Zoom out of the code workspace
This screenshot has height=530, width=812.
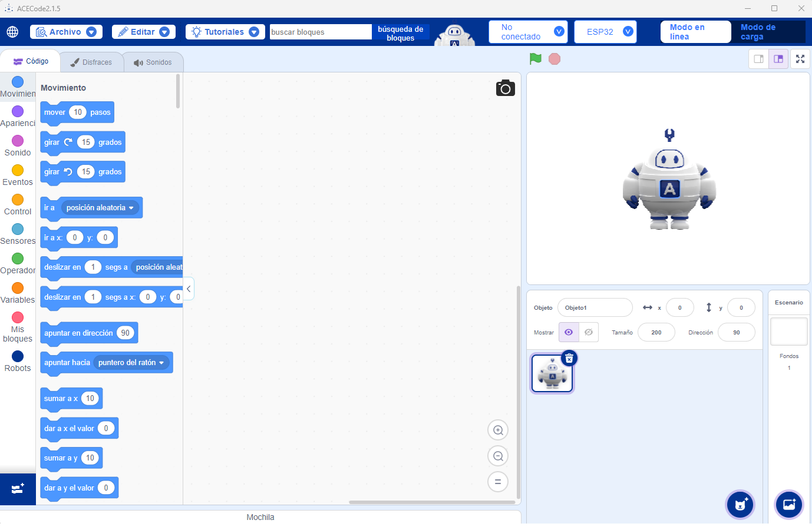tap(498, 456)
